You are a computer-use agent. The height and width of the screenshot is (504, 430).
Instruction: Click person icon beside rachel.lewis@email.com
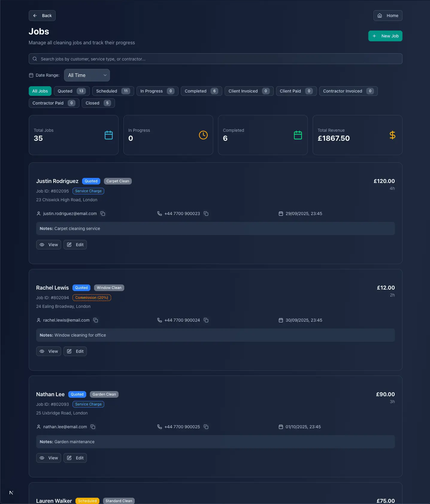tap(39, 320)
